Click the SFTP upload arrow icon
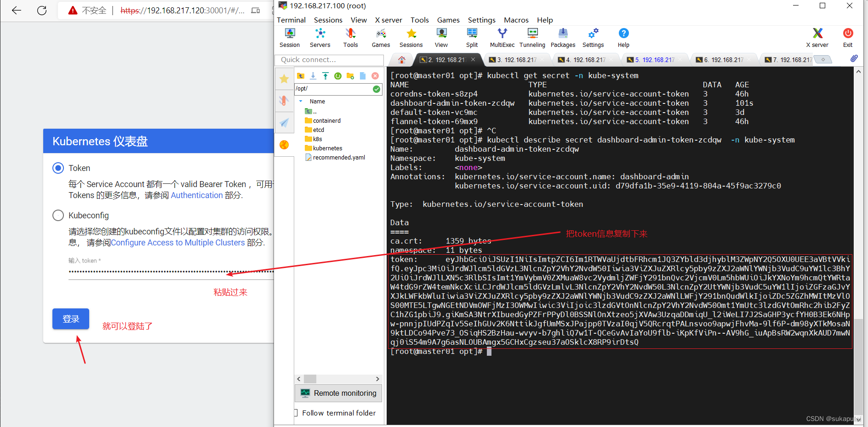 (325, 76)
